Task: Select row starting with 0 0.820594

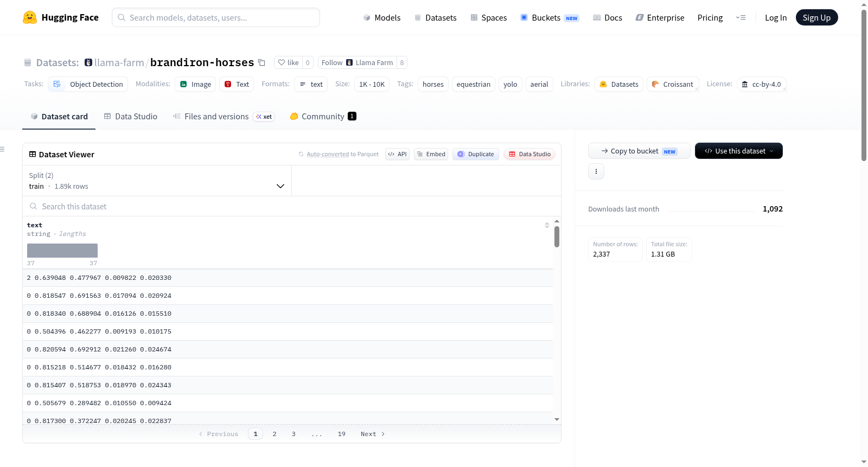Action: point(288,349)
